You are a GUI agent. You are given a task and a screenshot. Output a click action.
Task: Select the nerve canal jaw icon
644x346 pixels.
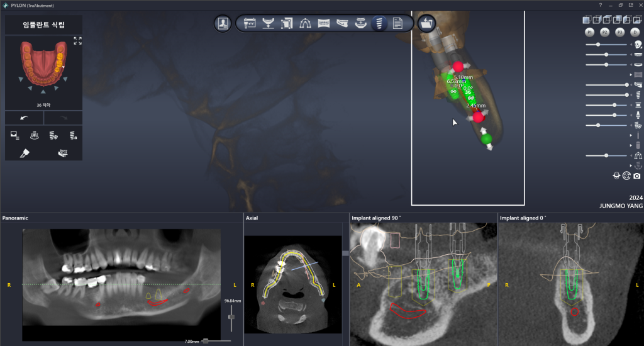click(x=342, y=24)
